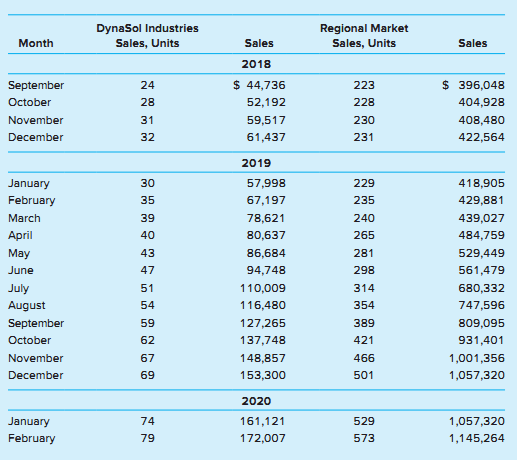Image resolution: width=517 pixels, height=460 pixels.
Task: Click DynaSol units value 62
Action: [147, 340]
